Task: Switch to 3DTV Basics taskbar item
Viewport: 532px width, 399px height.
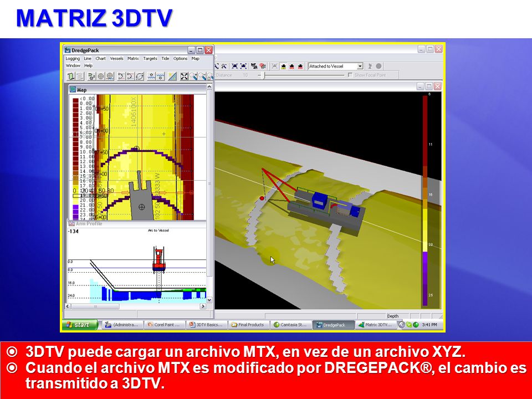Action: click(x=207, y=325)
